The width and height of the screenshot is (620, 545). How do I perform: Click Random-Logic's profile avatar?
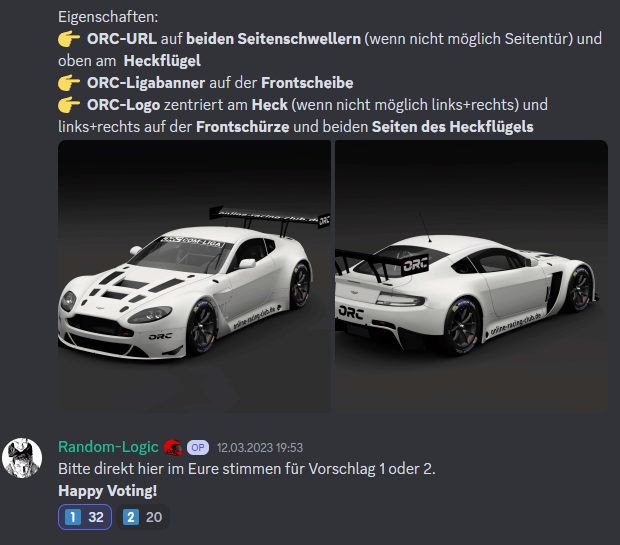(22, 458)
